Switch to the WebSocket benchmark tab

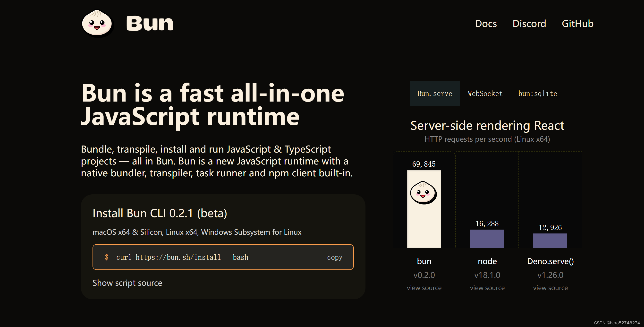pyautogui.click(x=485, y=93)
